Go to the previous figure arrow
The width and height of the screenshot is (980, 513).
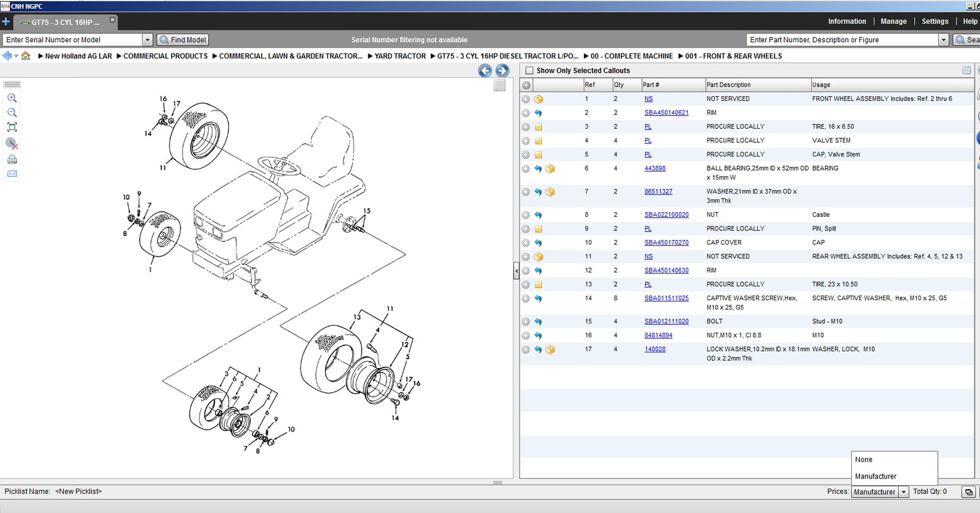click(x=485, y=70)
